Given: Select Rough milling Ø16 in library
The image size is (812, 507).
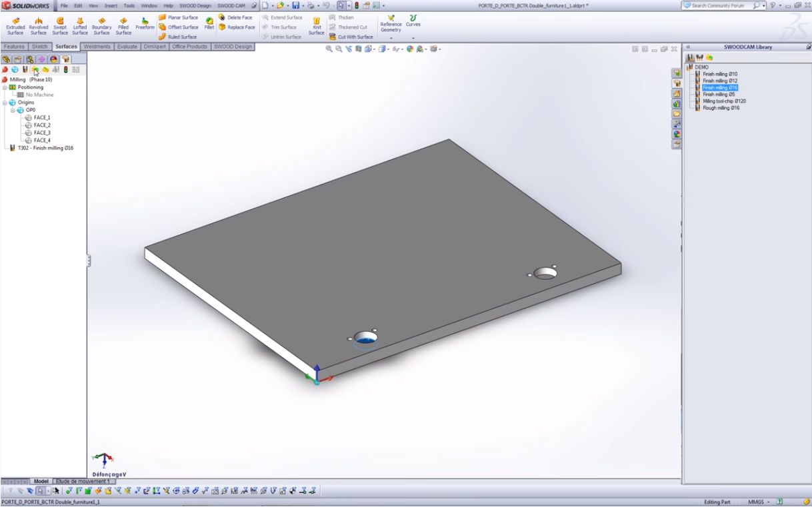Looking at the screenshot, I should (x=721, y=108).
